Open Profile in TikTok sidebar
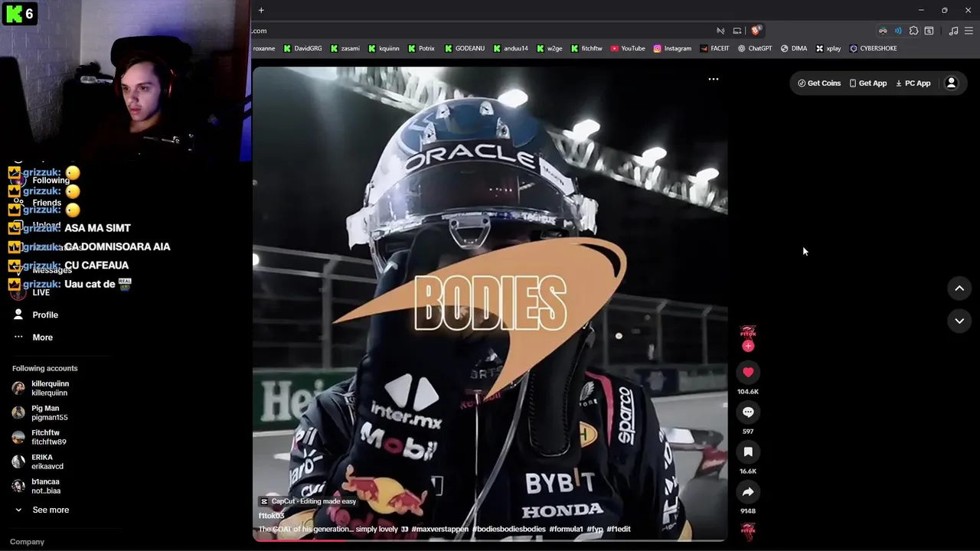Image resolution: width=980 pixels, height=551 pixels. (x=36, y=315)
